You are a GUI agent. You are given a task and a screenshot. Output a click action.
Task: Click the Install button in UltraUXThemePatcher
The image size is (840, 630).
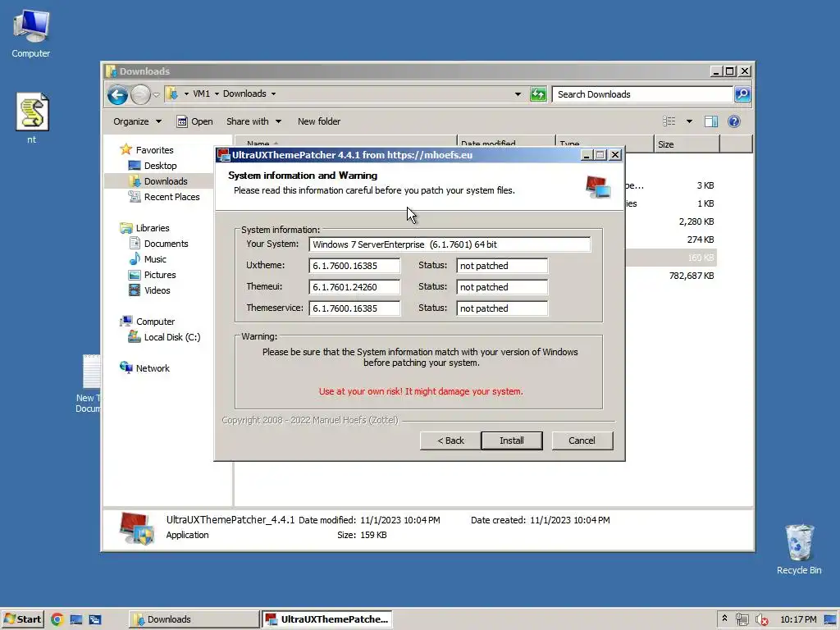(512, 441)
